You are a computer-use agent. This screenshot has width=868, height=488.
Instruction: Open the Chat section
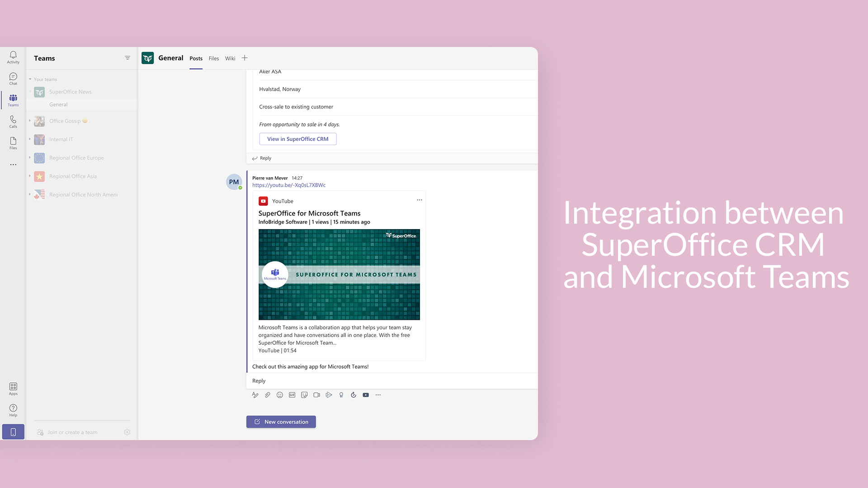pos(13,79)
